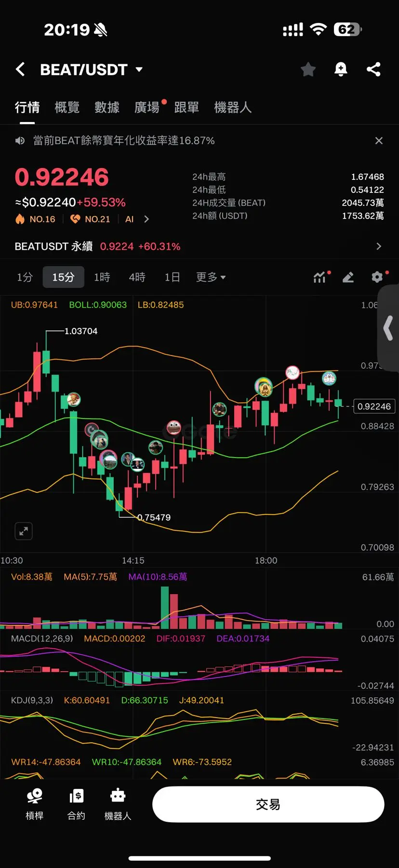Expand chart to fullscreen
The height and width of the screenshot is (868, 399).
(x=24, y=531)
